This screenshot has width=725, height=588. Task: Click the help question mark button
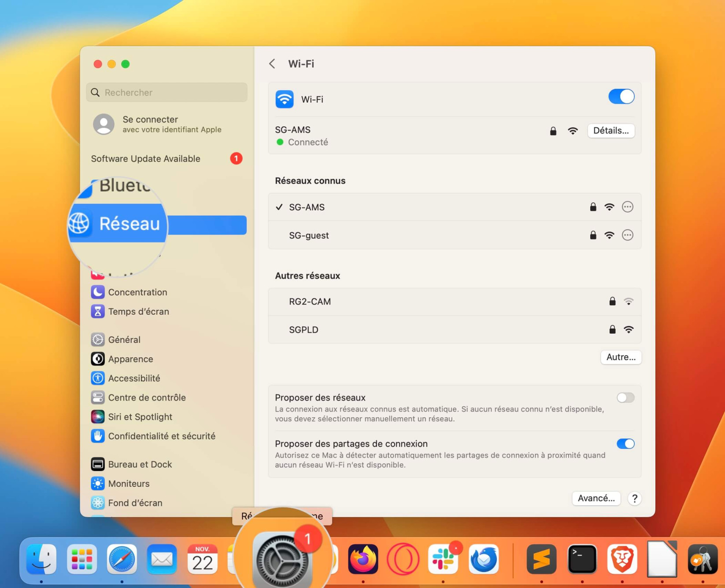634,498
